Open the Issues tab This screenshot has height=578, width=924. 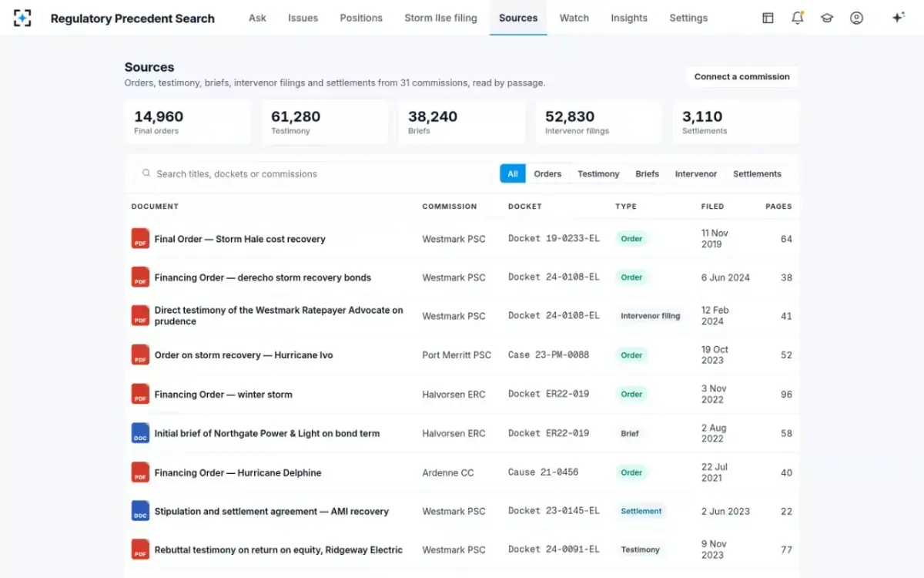pyautogui.click(x=303, y=18)
